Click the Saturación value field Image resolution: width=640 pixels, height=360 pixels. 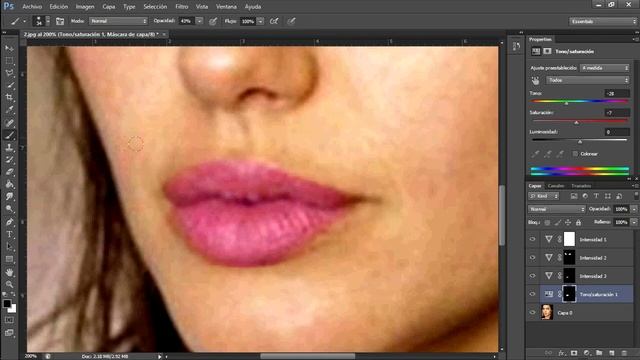coord(617,113)
